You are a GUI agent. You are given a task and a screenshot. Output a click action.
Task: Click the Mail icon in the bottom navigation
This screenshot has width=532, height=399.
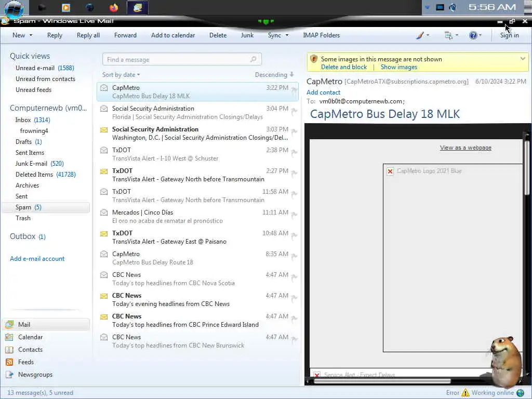pyautogui.click(x=9, y=325)
